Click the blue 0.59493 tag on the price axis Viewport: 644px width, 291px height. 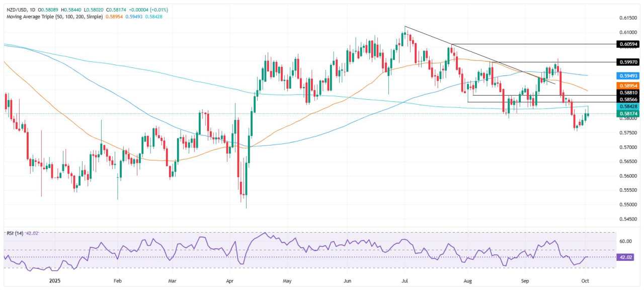click(x=627, y=76)
